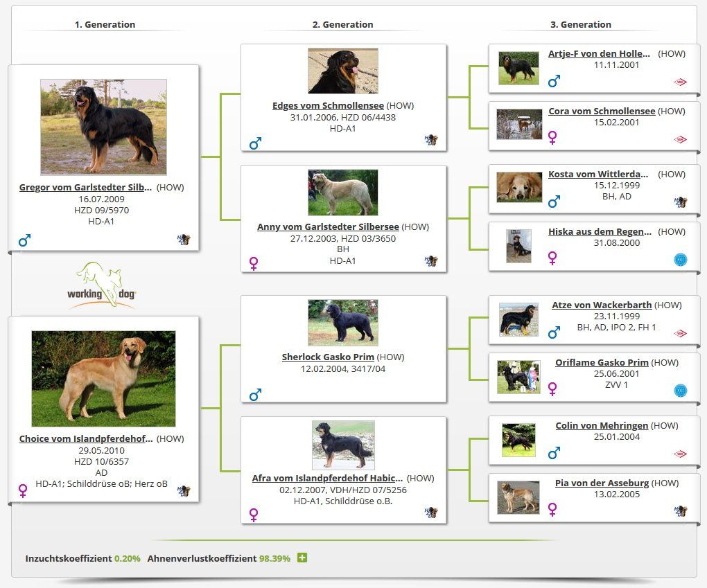The width and height of the screenshot is (707, 588).
Task: Click the VDH logo on Atze von Wackerbarth card
Action: [x=680, y=333]
